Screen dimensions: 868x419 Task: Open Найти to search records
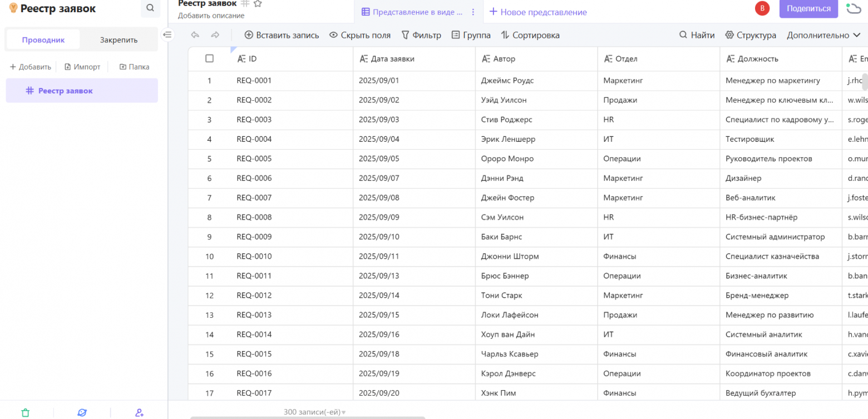(x=697, y=35)
